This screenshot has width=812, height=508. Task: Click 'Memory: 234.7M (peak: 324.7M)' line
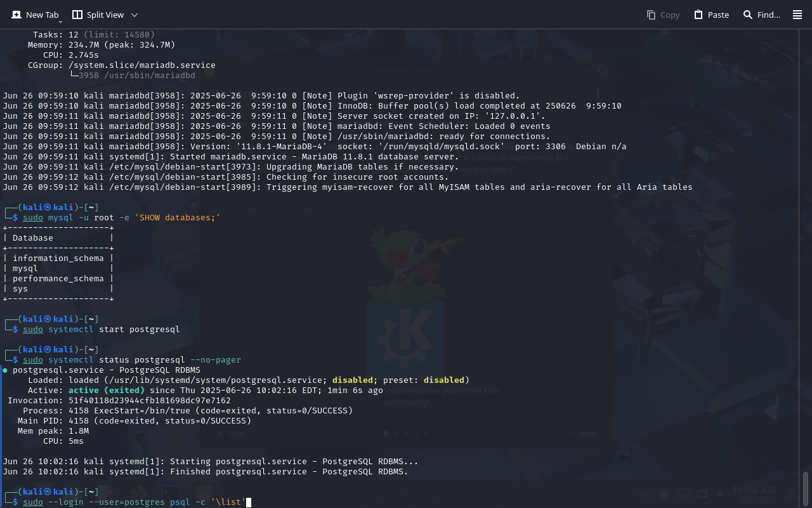[101, 45]
